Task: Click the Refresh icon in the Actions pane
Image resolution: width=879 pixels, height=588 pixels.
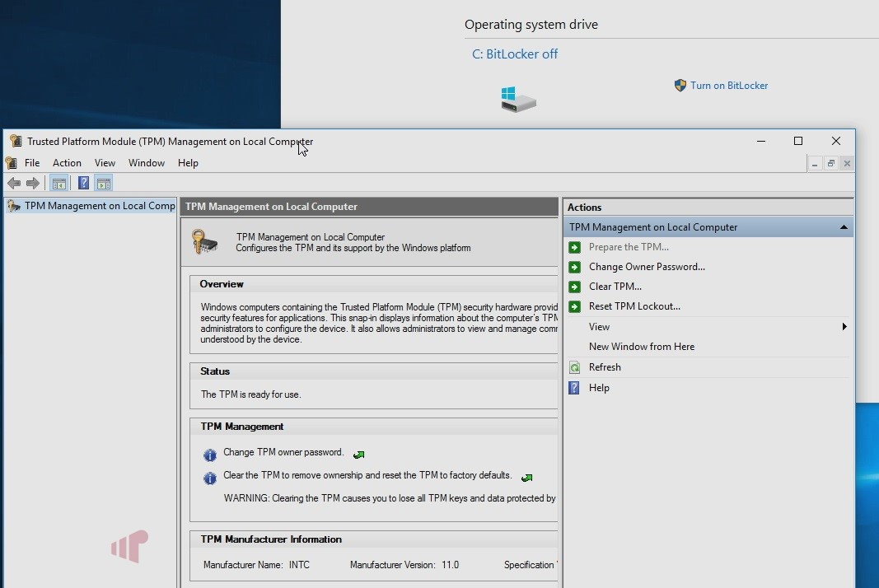Action: pos(574,367)
